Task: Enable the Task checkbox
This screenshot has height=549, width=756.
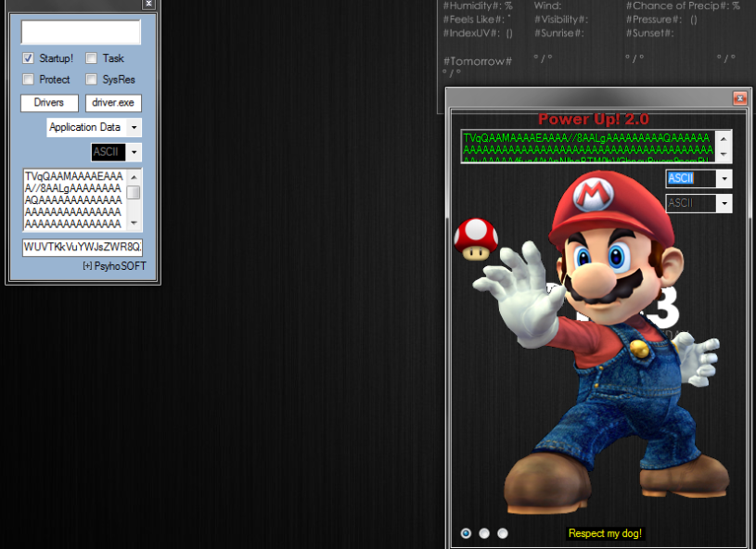Action: pos(91,58)
